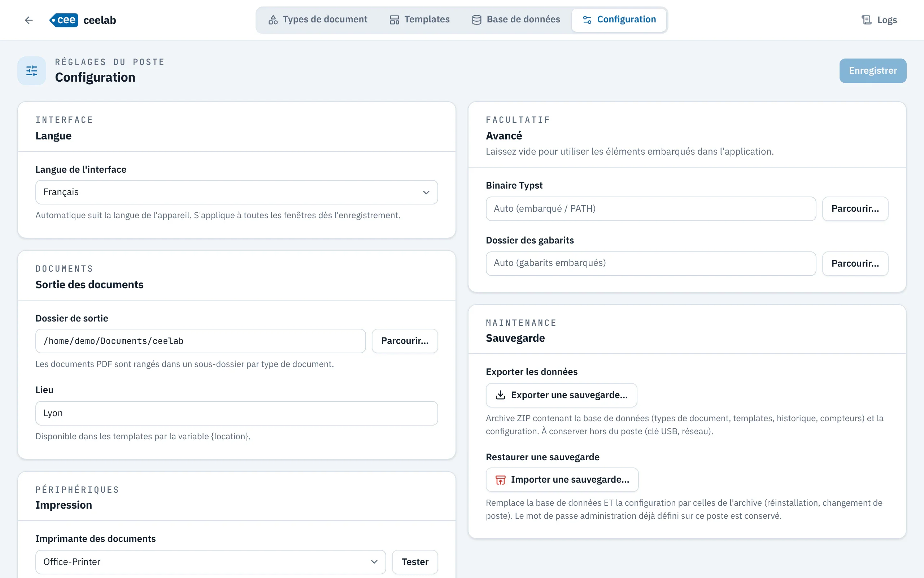Click the Sortie des documents heading
The height and width of the screenshot is (578, 924).
click(x=90, y=285)
